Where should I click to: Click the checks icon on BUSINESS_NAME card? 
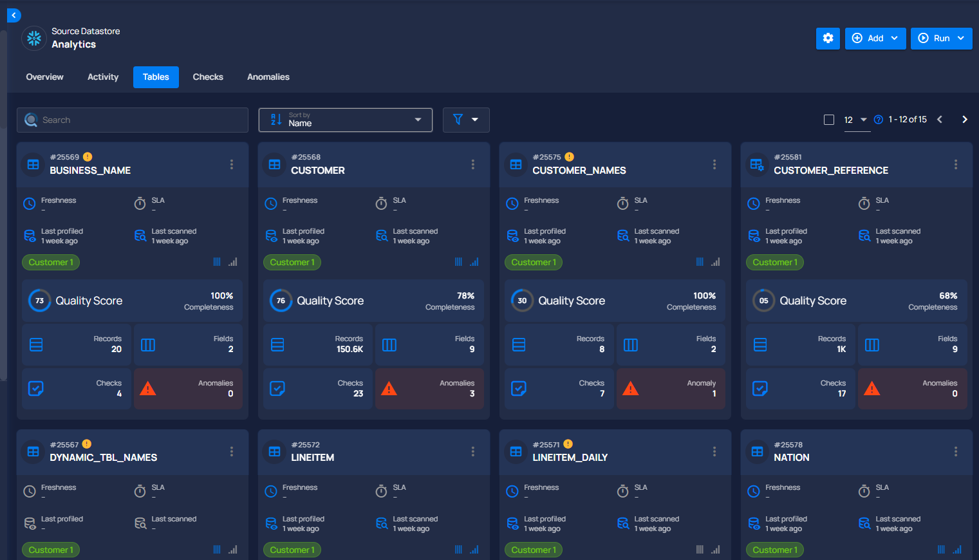click(x=36, y=388)
